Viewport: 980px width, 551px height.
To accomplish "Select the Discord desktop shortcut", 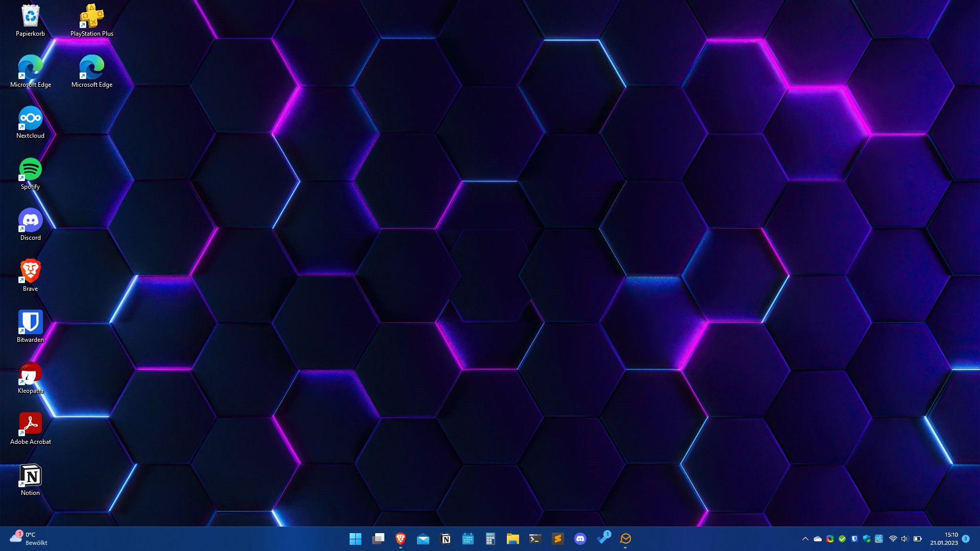I will tap(31, 224).
